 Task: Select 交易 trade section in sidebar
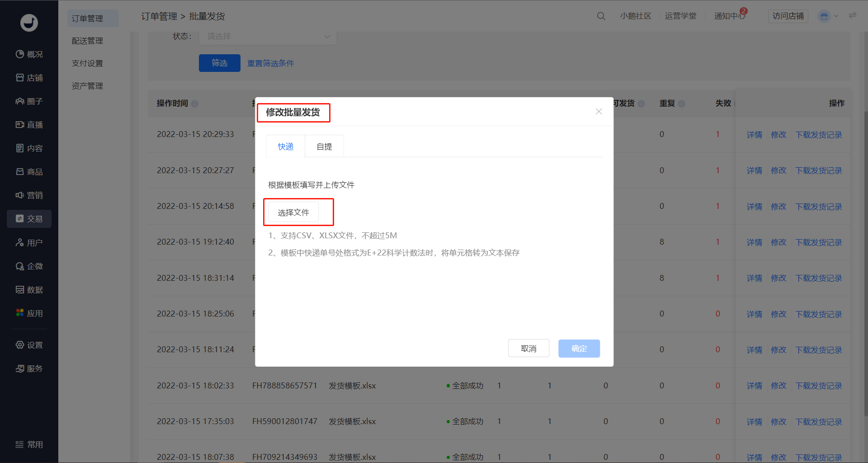click(29, 219)
